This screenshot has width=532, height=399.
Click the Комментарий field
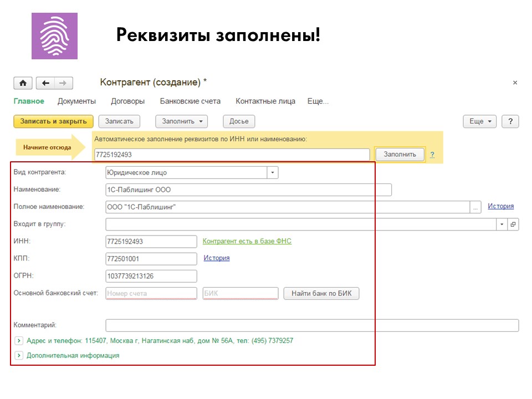coord(312,325)
